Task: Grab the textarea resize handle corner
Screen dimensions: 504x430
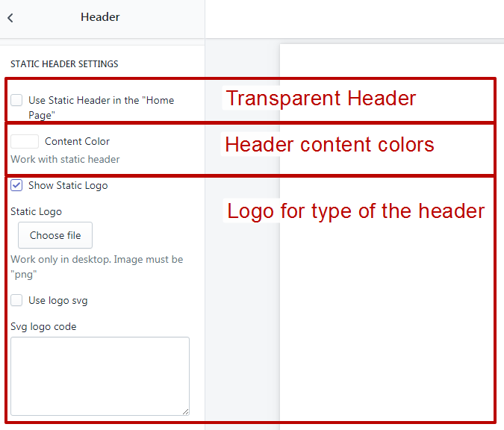Action: [x=184, y=410]
